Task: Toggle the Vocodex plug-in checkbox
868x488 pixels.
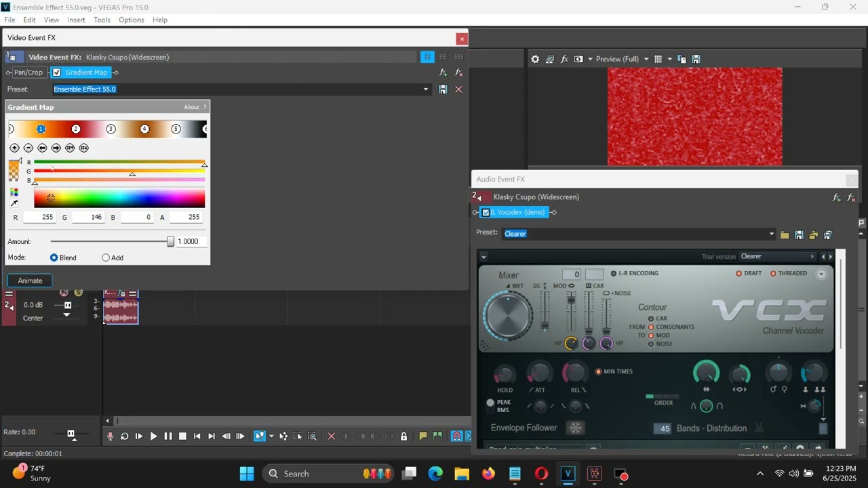Action: click(486, 213)
